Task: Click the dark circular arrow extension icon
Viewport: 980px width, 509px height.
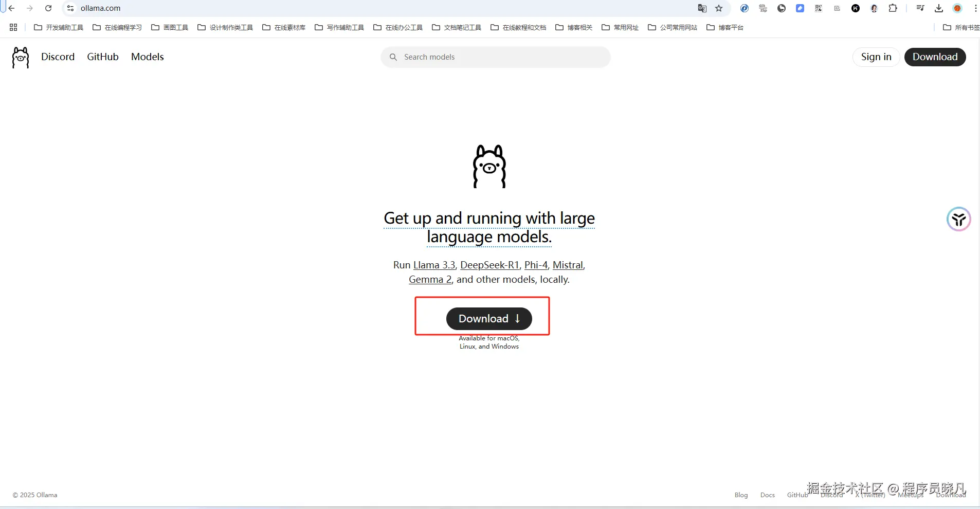Action: (x=782, y=8)
